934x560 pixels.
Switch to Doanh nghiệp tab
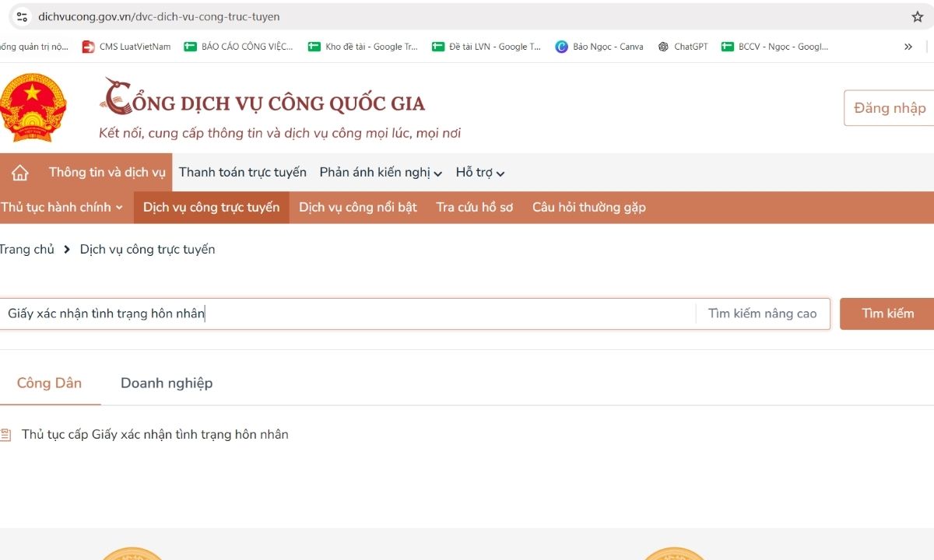click(x=167, y=383)
